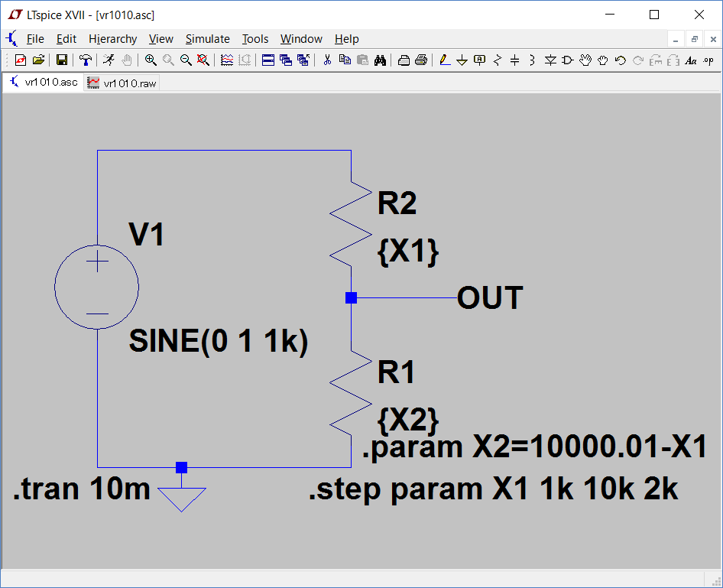The image size is (723, 588).
Task: Select the Diode component tool
Action: tap(550, 60)
